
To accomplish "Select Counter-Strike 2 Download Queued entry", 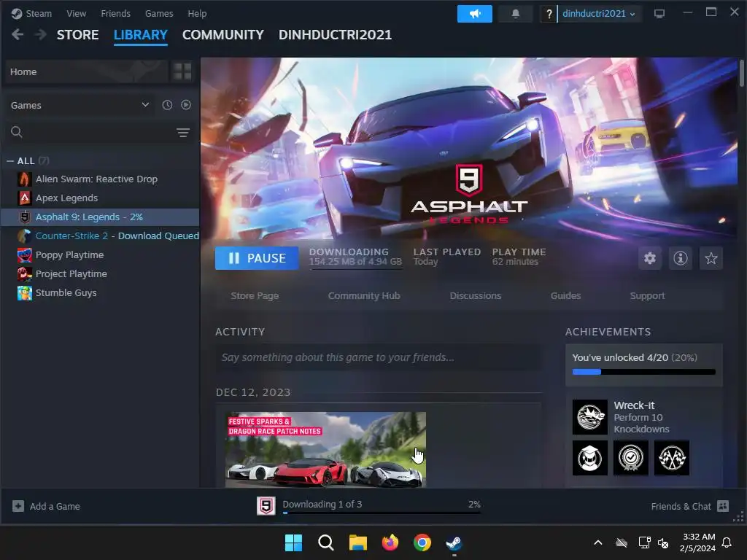I will [100, 236].
